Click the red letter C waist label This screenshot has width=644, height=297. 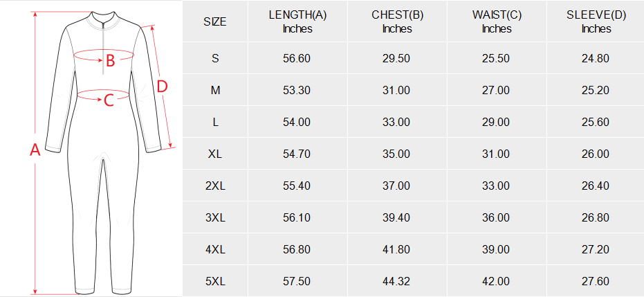click(x=109, y=101)
